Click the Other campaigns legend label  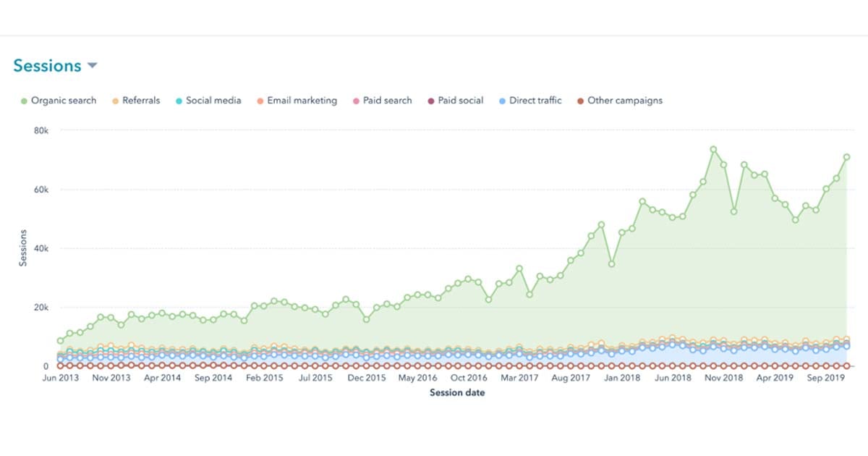626,100
